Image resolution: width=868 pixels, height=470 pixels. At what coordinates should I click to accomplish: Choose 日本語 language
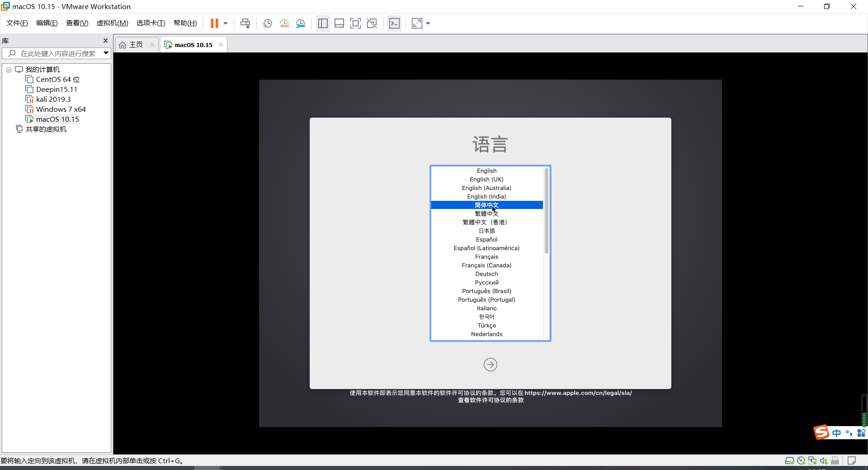[x=486, y=231]
